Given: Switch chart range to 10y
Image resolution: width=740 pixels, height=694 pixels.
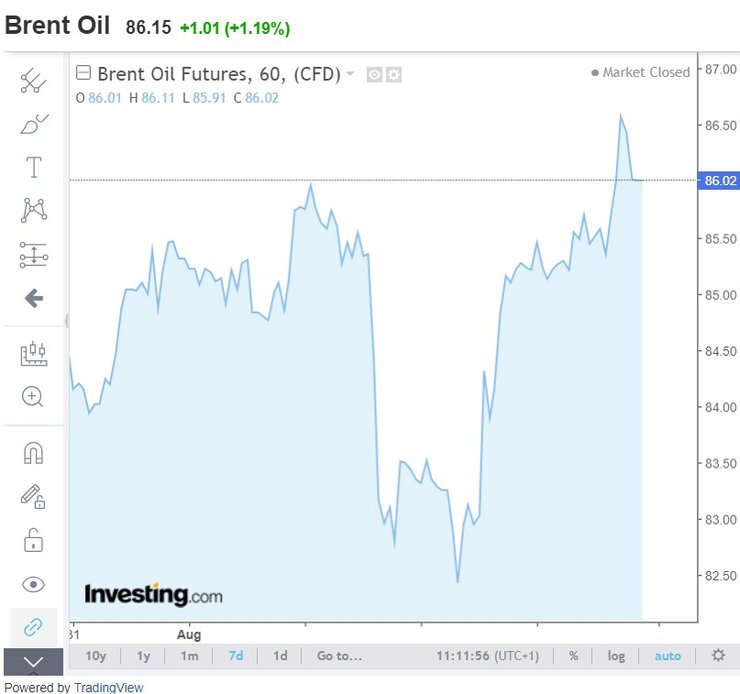Looking at the screenshot, I should (96, 656).
